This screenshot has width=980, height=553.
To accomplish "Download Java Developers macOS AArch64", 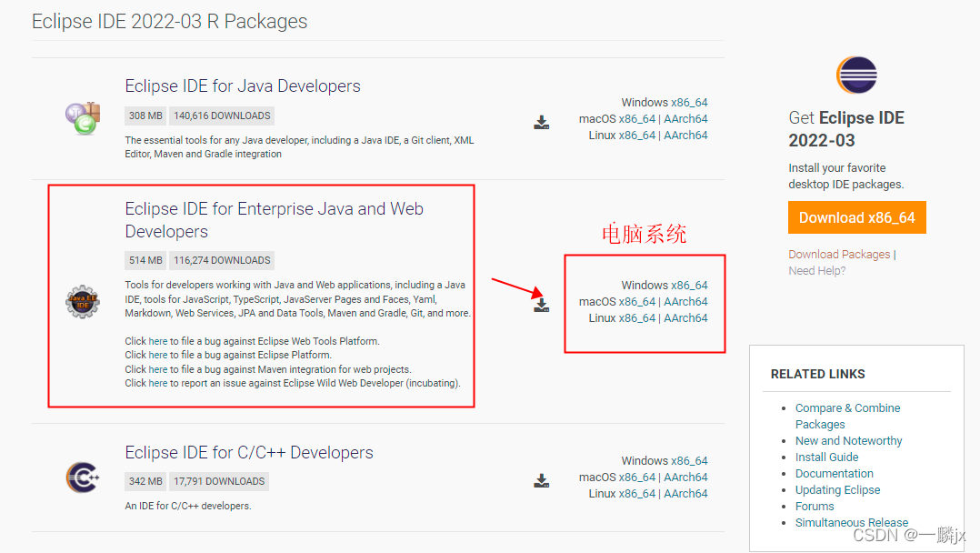I will tap(685, 119).
